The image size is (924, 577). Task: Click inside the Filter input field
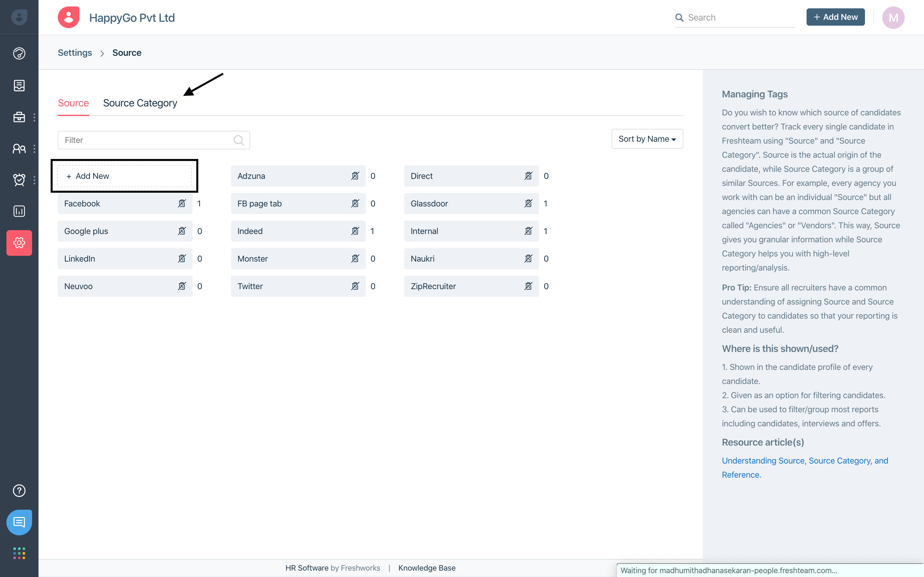[x=145, y=140]
